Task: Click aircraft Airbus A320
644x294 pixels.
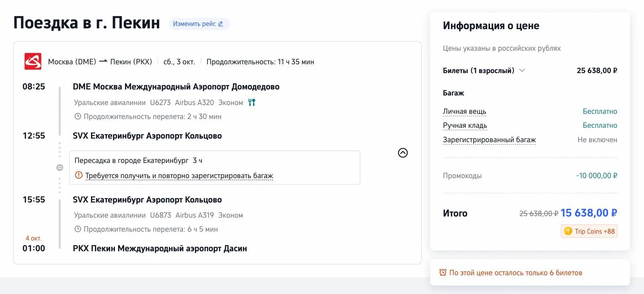Action: 194,103
